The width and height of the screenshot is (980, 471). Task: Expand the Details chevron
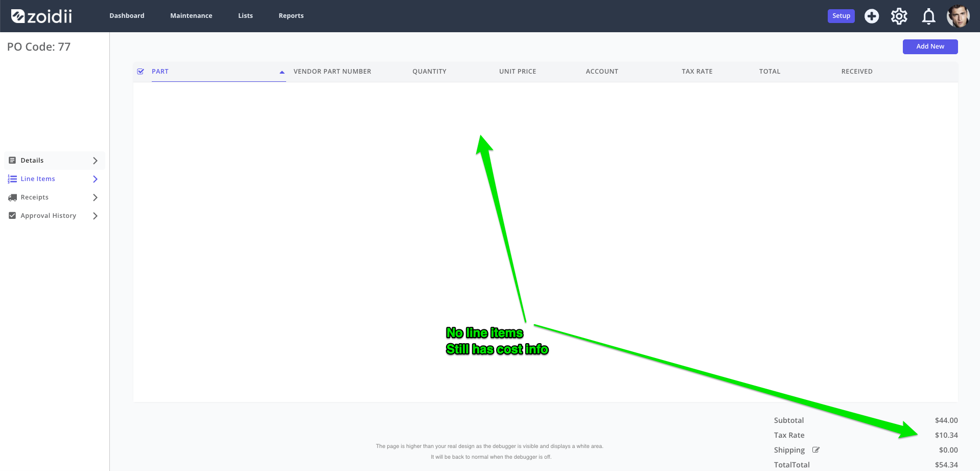(x=95, y=161)
